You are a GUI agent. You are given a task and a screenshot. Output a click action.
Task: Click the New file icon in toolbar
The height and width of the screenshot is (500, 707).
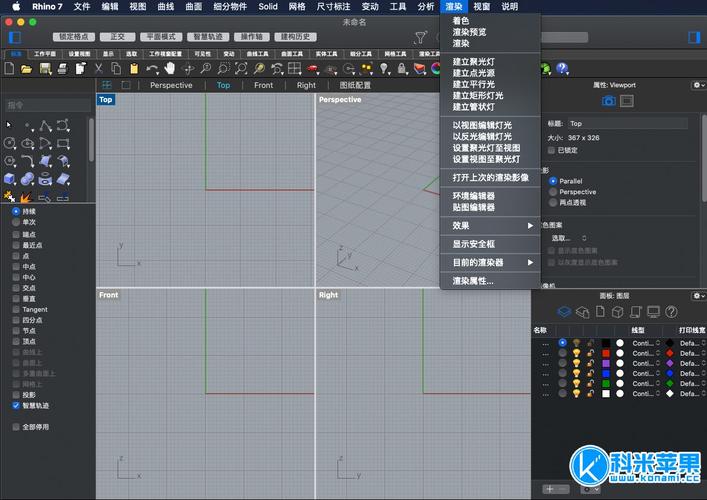pyautogui.click(x=9, y=69)
